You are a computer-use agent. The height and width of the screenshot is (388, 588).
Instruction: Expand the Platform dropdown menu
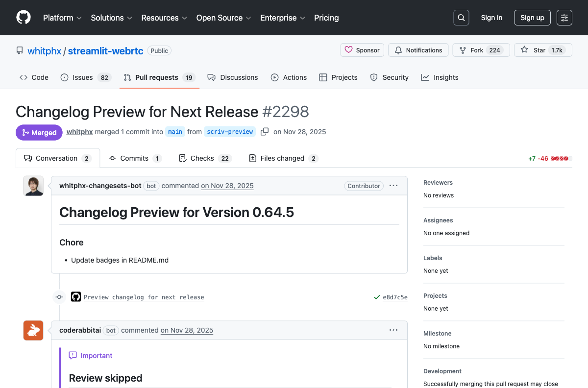62,18
